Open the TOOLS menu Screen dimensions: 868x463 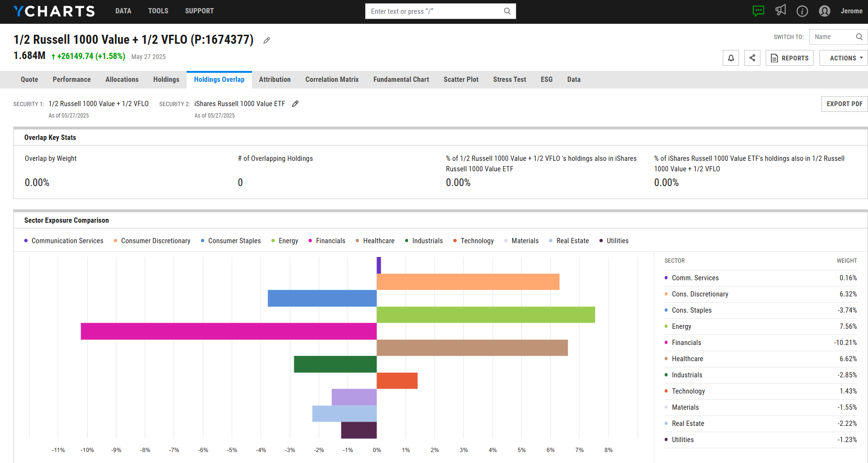pos(158,10)
